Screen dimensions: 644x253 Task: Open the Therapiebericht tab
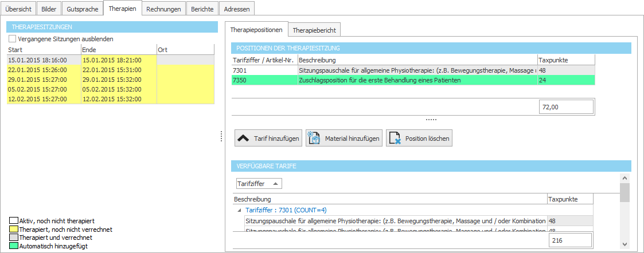314,30
